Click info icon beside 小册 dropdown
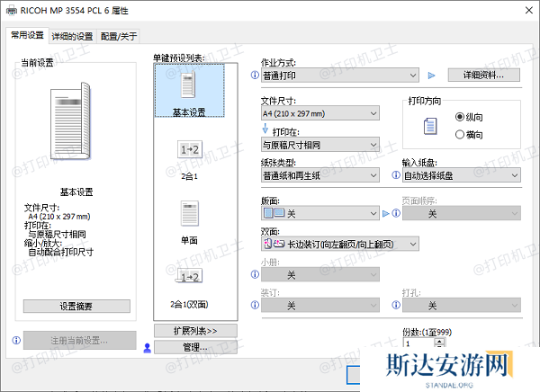This screenshot has width=540, height=392. pyautogui.click(x=255, y=274)
